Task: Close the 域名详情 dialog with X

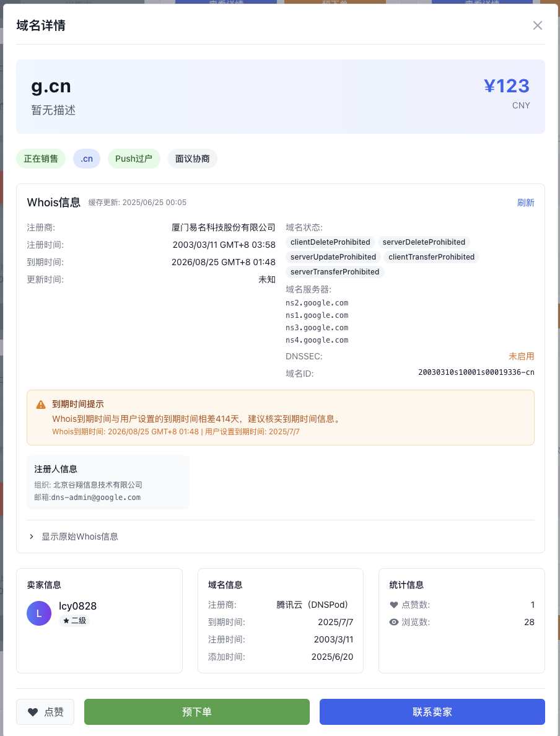Action: (x=538, y=25)
